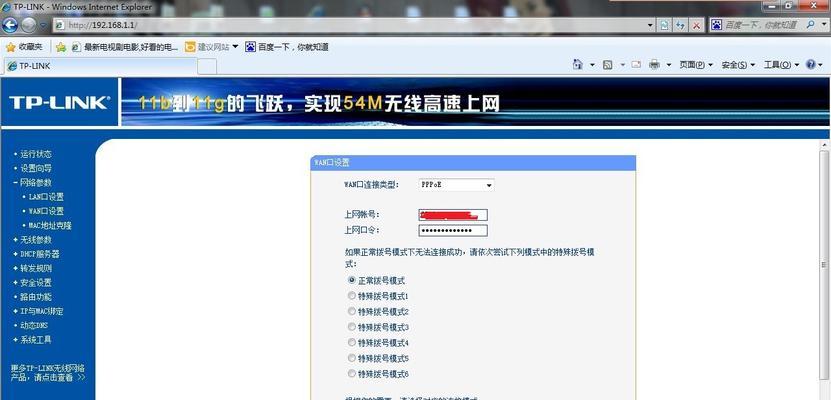Screen dimensions: 831x400
Task: Select the TP-LINK browser tab
Action: pyautogui.click(x=100, y=66)
